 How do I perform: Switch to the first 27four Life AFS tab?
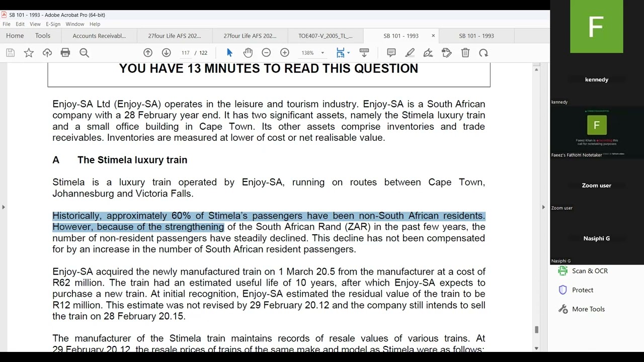pos(175,36)
